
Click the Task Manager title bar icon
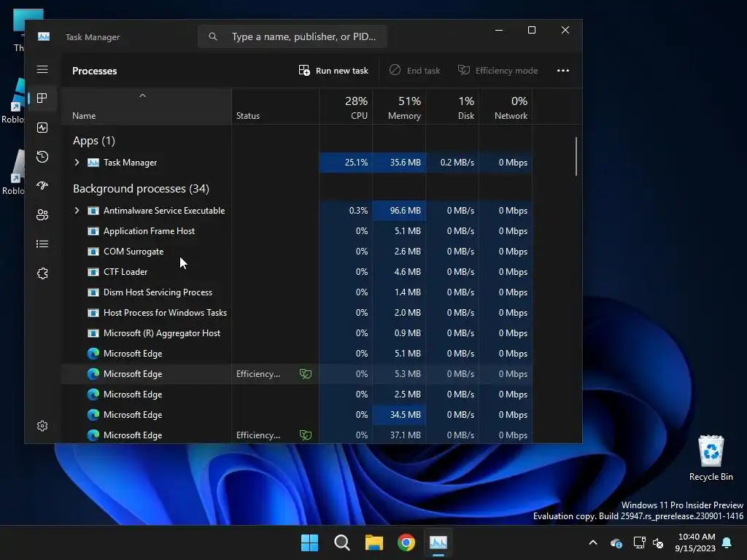coord(44,36)
